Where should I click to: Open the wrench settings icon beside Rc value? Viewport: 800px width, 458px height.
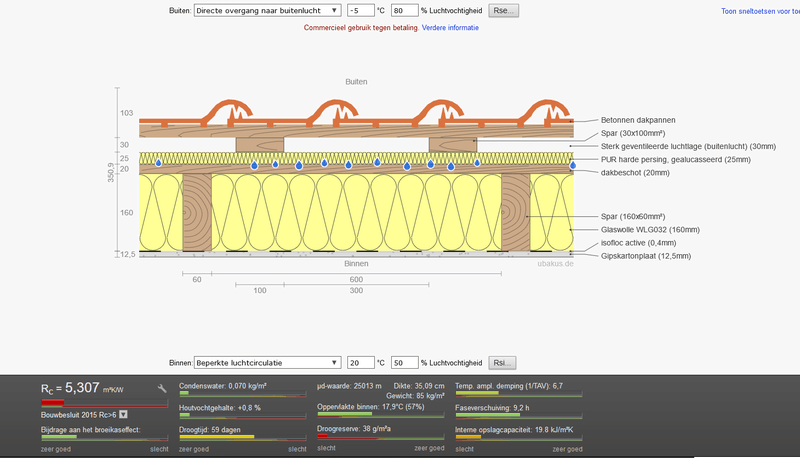[x=162, y=389]
